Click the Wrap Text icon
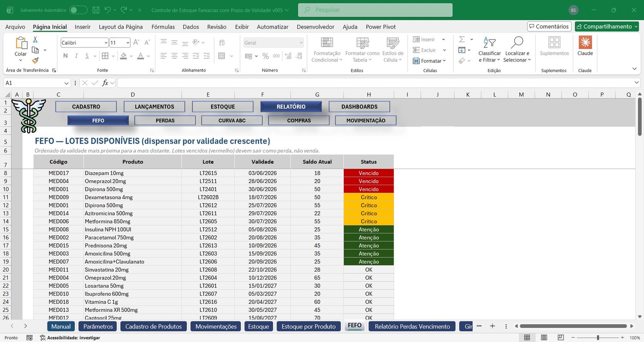The height and width of the screenshot is (342, 644). (x=222, y=43)
